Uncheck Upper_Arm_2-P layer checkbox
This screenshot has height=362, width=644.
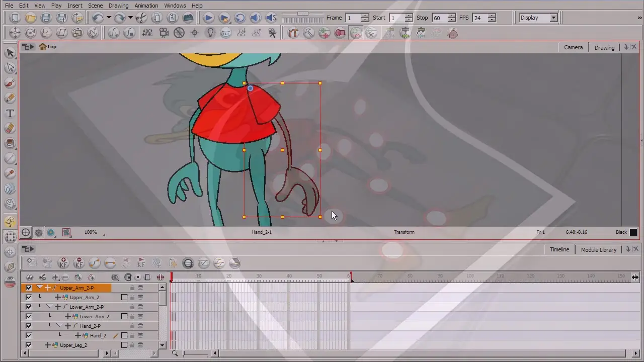point(29,288)
